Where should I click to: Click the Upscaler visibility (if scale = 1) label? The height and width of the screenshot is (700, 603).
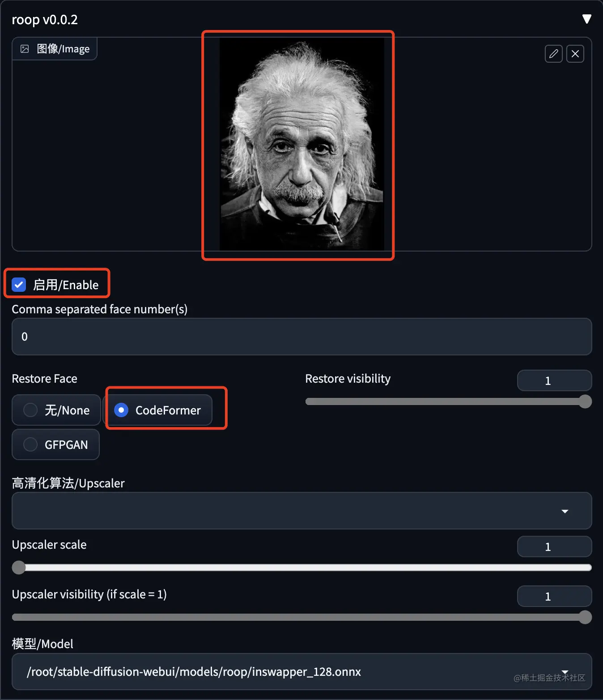pos(89,594)
